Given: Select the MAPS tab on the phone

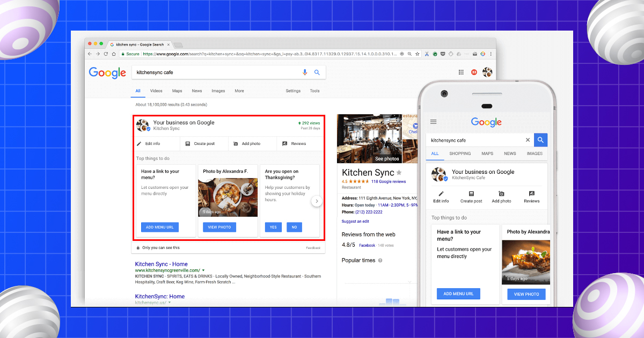Looking at the screenshot, I should 487,153.
